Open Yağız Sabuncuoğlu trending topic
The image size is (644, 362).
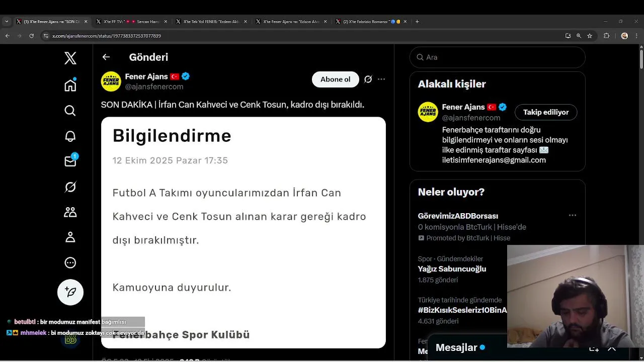452,269
